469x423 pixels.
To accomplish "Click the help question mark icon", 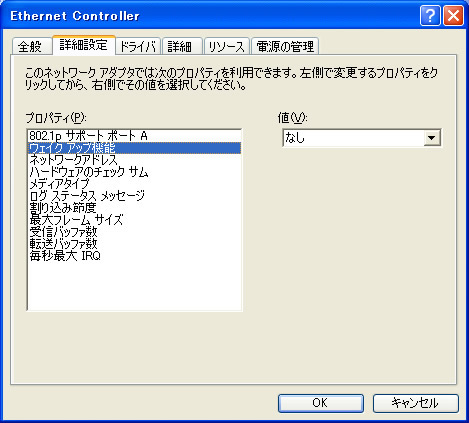I will tap(430, 16).
